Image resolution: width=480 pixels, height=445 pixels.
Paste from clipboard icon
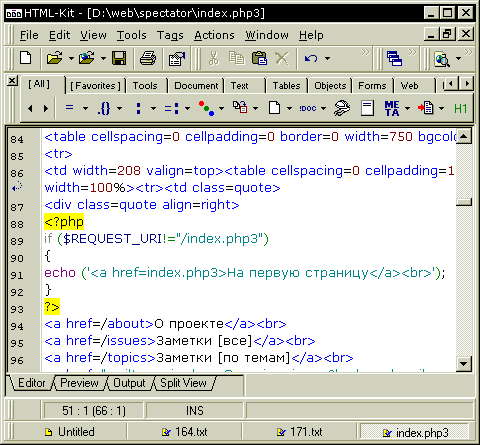(x=259, y=58)
